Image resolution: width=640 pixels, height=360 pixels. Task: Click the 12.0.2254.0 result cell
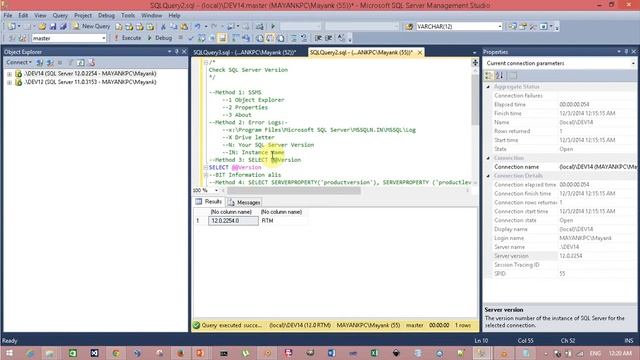pos(233,221)
